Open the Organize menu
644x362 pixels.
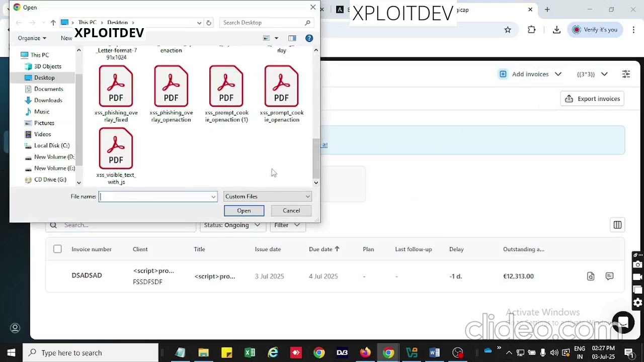click(32, 38)
